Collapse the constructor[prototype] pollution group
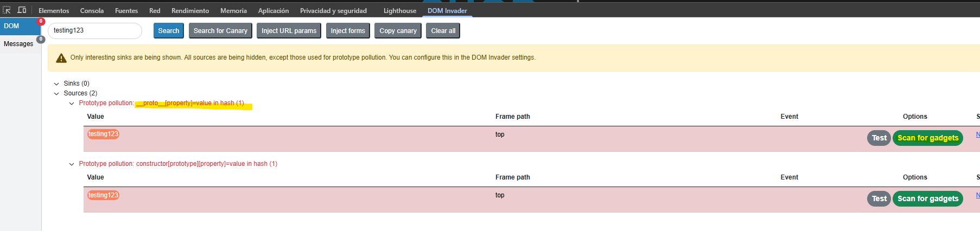Viewport: 980px width, 231px height. pos(72,164)
